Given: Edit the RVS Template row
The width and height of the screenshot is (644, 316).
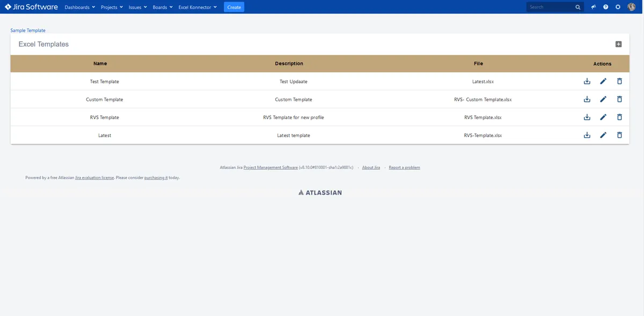Looking at the screenshot, I should point(603,117).
